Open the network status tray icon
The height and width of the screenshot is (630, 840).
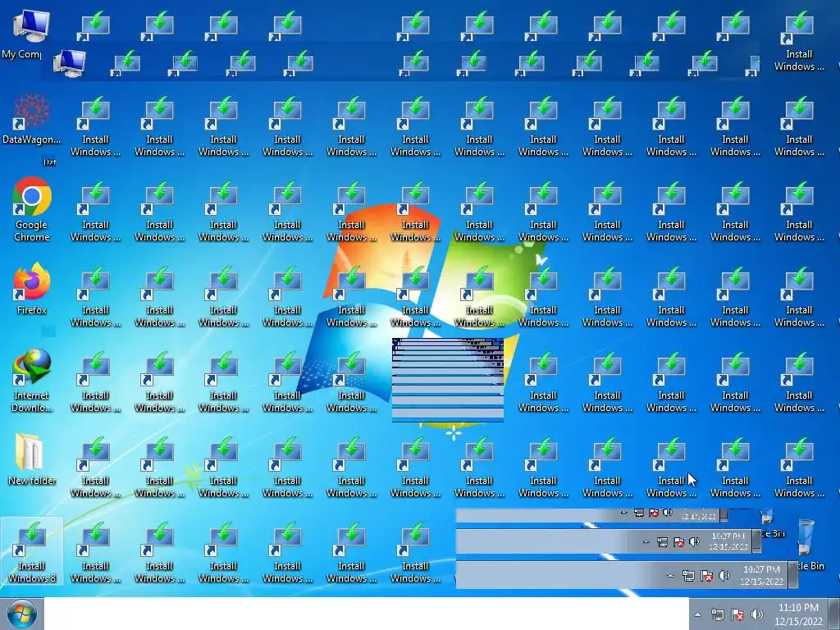717,614
